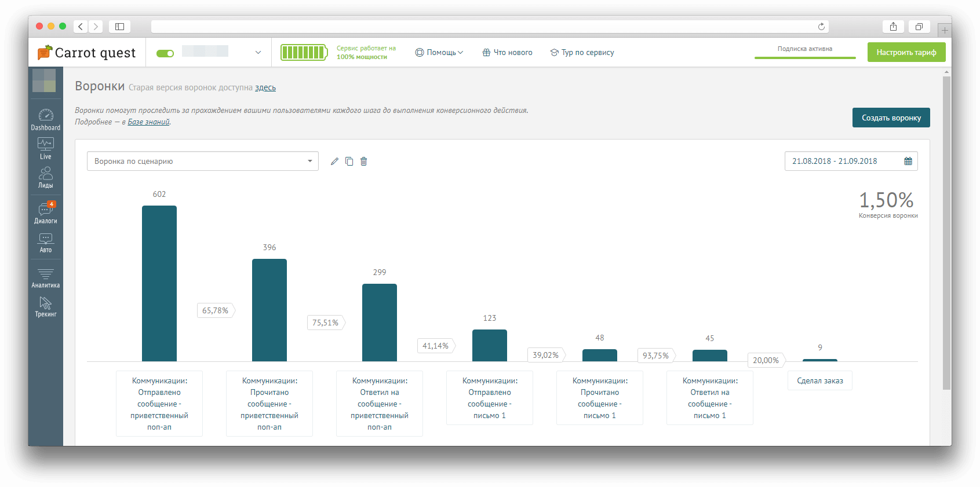The height and width of the screenshot is (487, 980).
Task: Click the duplicate funnel copy icon
Action: click(349, 162)
